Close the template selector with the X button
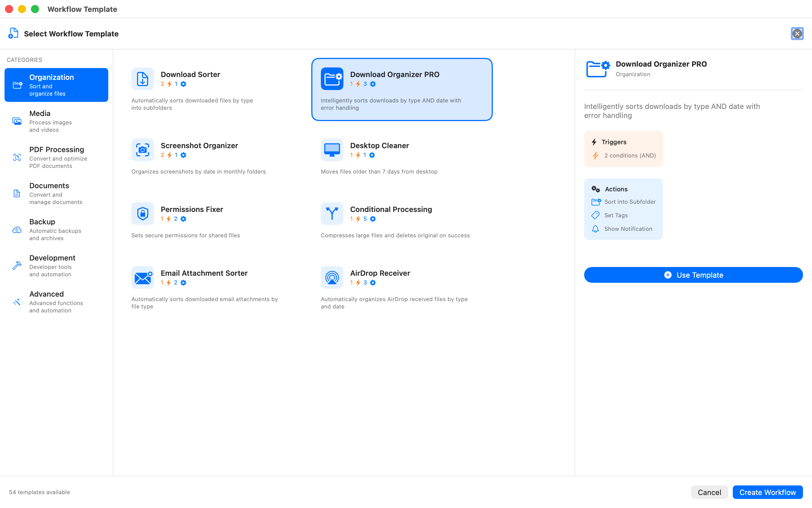 [x=797, y=34]
